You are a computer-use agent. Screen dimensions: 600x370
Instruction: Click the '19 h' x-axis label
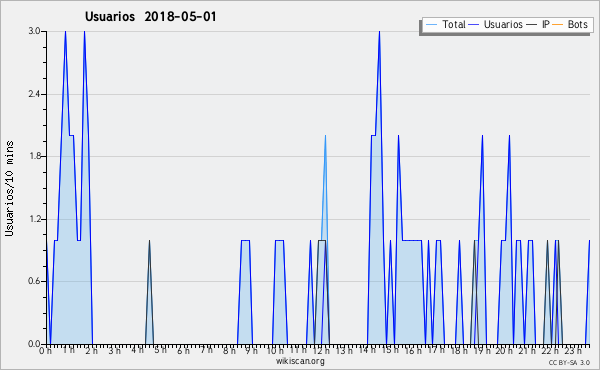pos(482,351)
